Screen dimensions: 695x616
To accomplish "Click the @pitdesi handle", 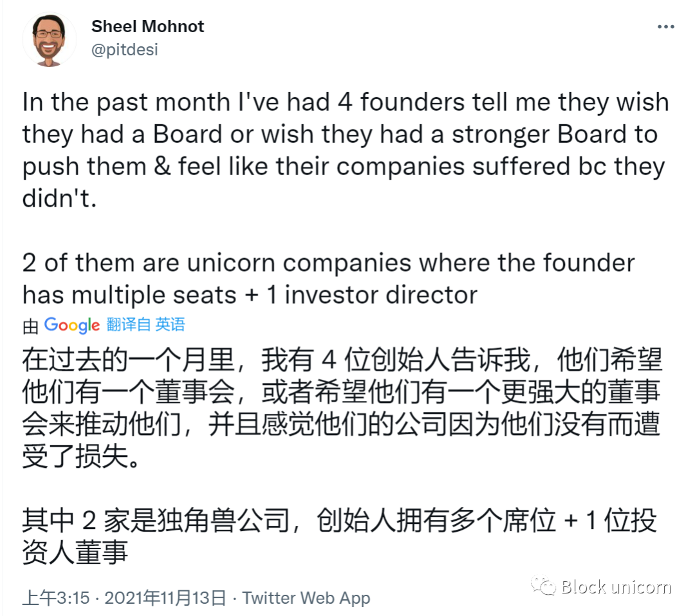I will 124,49.
